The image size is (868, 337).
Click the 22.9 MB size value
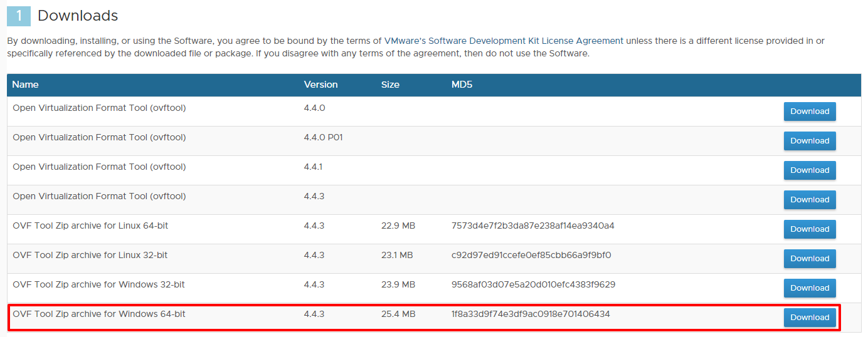pyautogui.click(x=398, y=226)
